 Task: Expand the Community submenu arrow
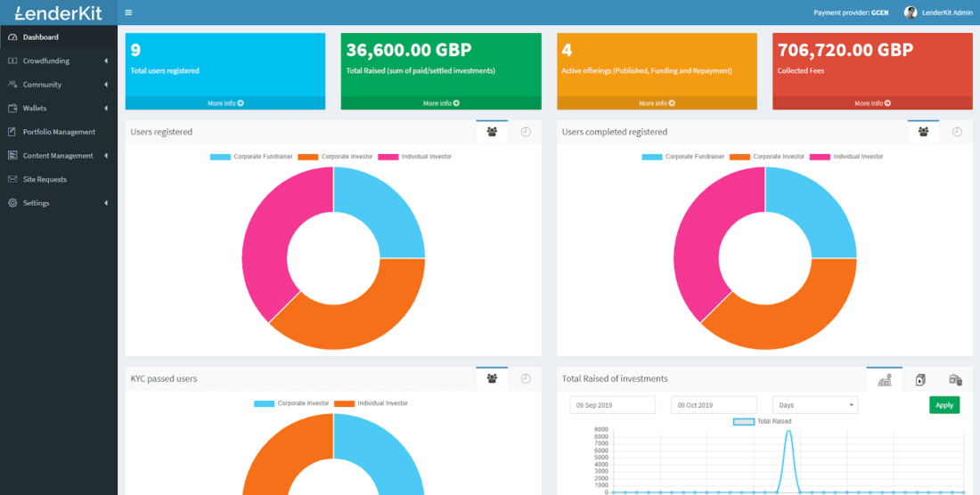tap(106, 85)
